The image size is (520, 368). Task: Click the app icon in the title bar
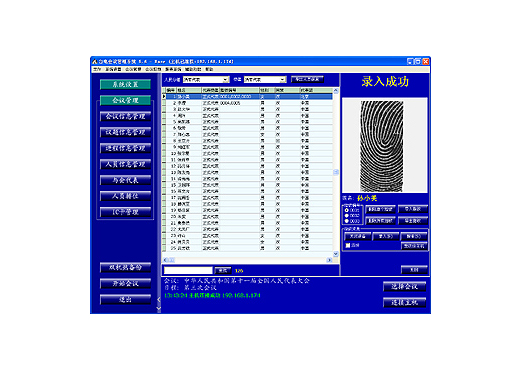click(x=94, y=61)
